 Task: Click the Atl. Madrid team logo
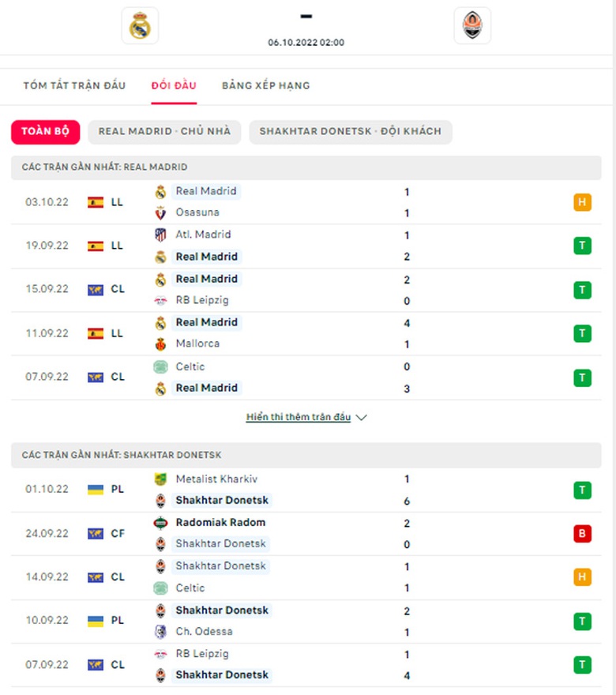(160, 235)
